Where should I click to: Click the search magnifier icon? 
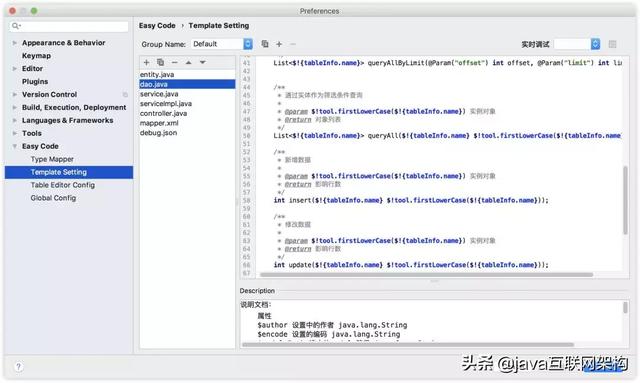(16, 26)
